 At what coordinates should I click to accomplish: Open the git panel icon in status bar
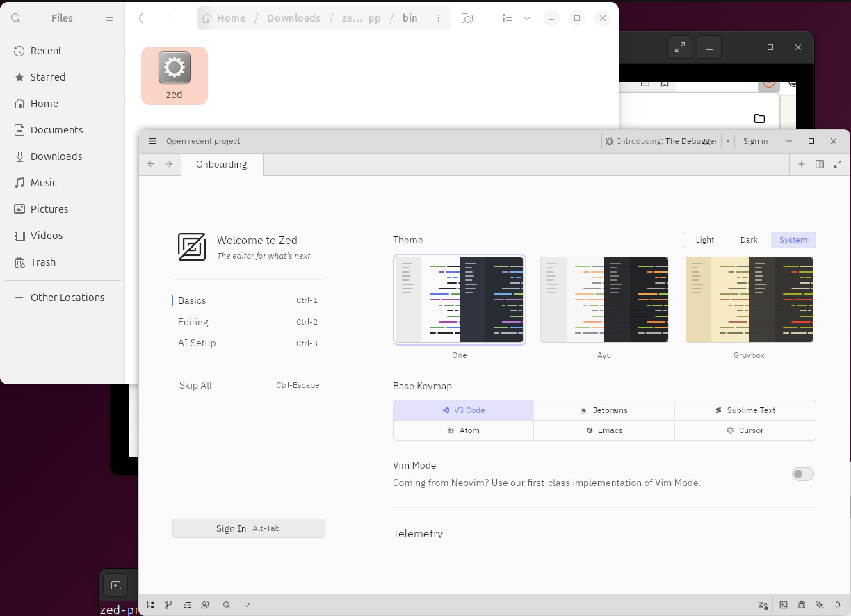[168, 605]
